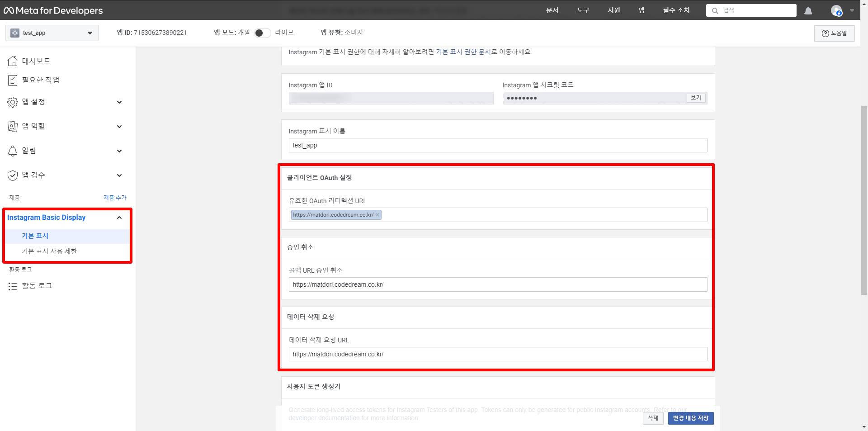Click the 클라이언트 OAuth 설정 heading
This screenshot has width=868, height=431.
(x=320, y=178)
